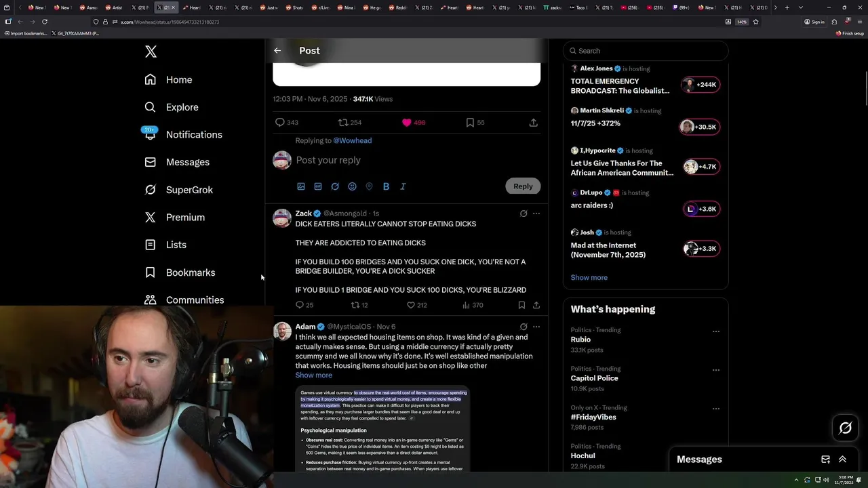868x488 pixels.
Task: Toggle bold formatting in reply
Action: tap(386, 186)
